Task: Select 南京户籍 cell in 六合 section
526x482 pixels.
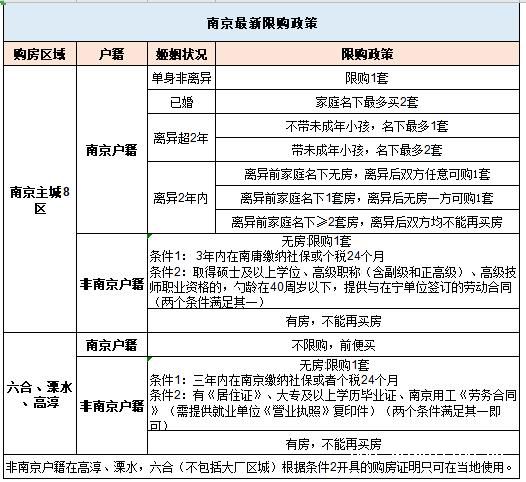Action: tap(112, 345)
